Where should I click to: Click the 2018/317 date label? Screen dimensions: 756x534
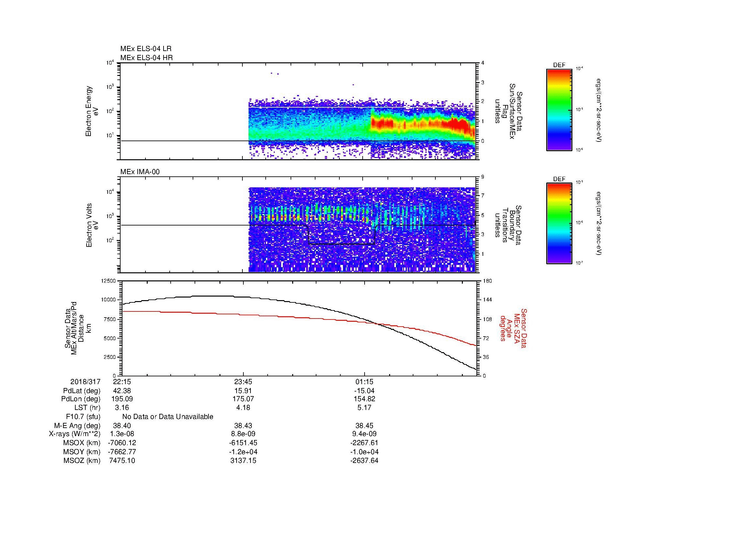point(85,382)
